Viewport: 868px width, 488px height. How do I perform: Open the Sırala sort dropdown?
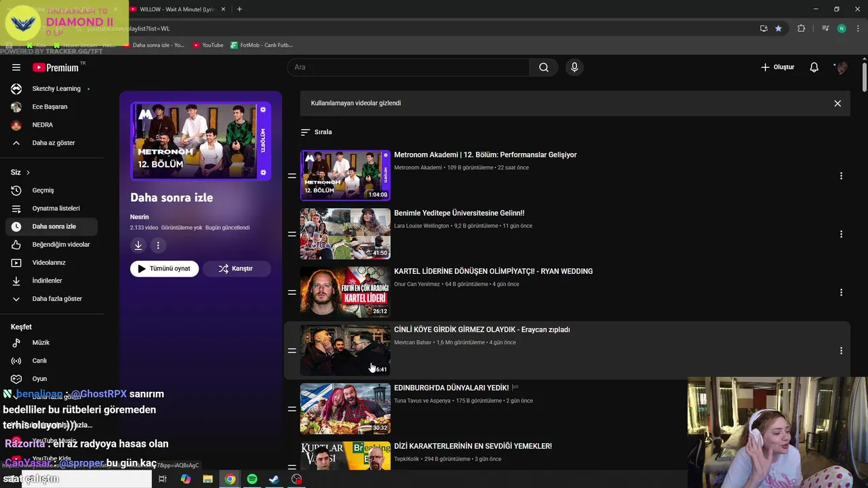317,132
